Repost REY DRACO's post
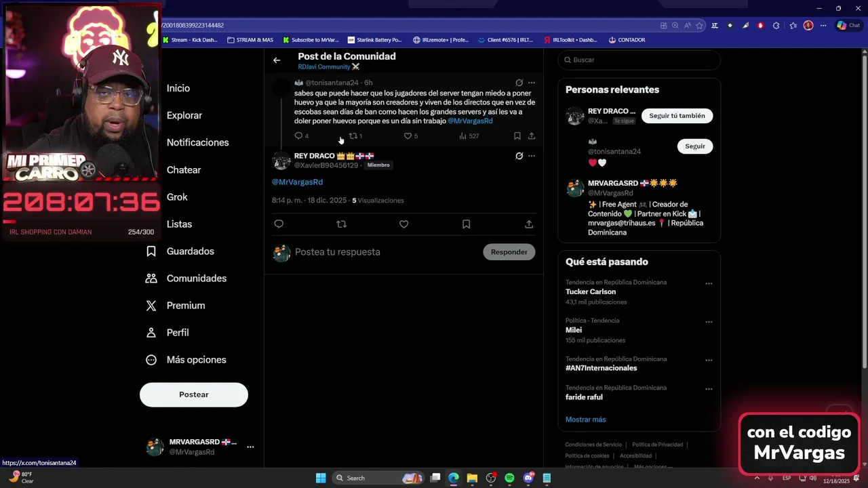868x488 pixels. pyautogui.click(x=341, y=224)
